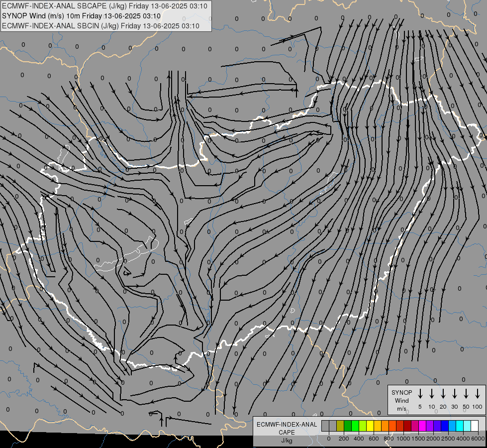Select the SYNOP Wind (m/s) 10m title line
The image size is (487, 448).
point(82,16)
